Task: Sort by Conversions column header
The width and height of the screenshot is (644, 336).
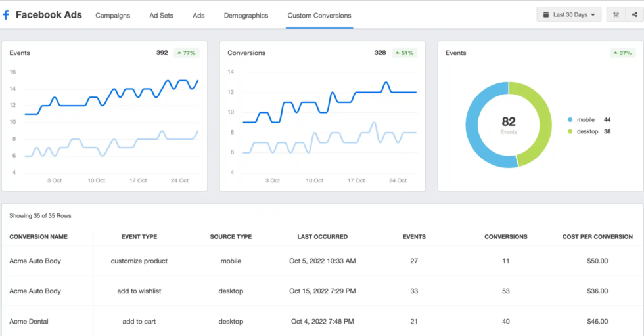Action: [505, 237]
